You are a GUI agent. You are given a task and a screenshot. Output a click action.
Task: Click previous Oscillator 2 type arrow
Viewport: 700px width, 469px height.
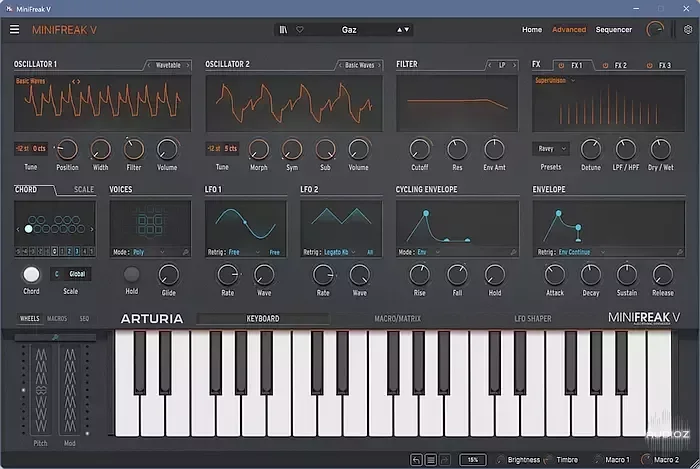(x=340, y=65)
